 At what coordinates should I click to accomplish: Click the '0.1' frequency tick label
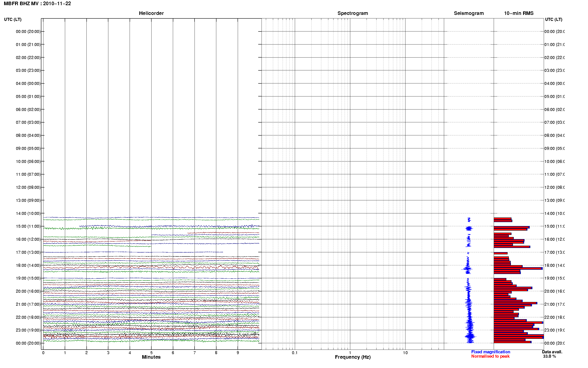[295, 353]
